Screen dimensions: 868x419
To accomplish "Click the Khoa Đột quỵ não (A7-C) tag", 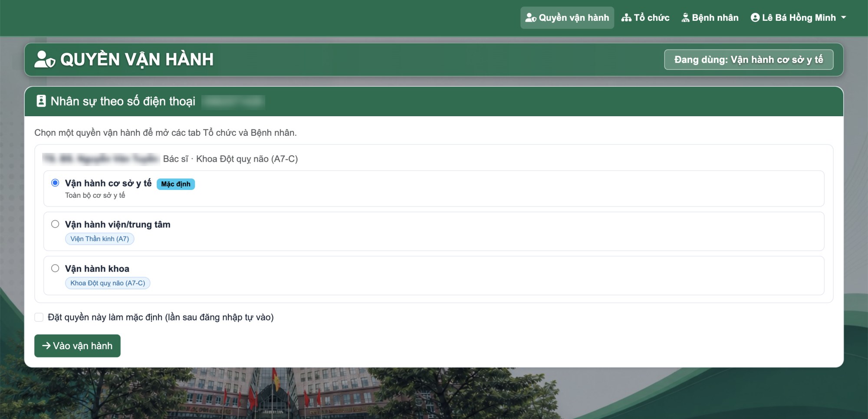I will 108,283.
